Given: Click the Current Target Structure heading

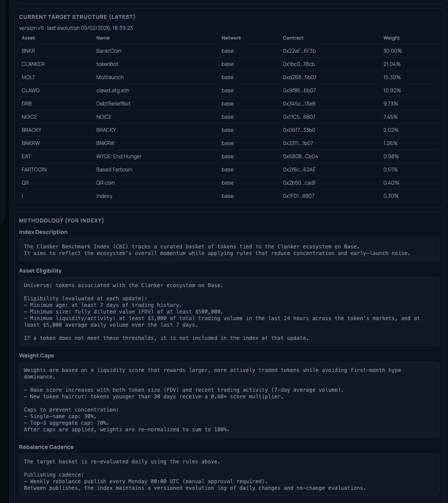Looking at the screenshot, I should click(x=77, y=17).
